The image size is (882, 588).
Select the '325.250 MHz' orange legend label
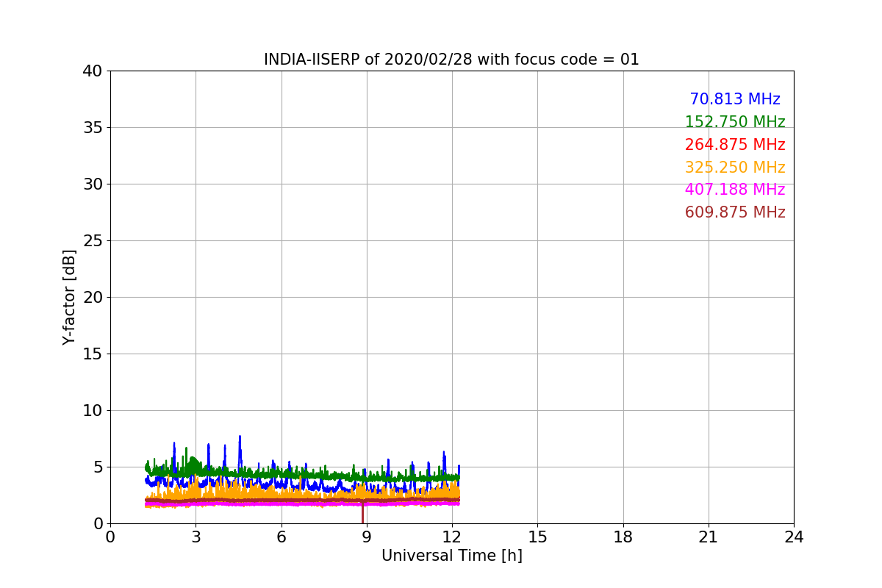(735, 168)
